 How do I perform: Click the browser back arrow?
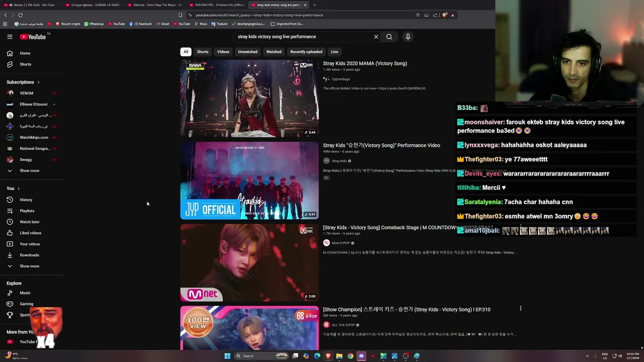click(6, 15)
